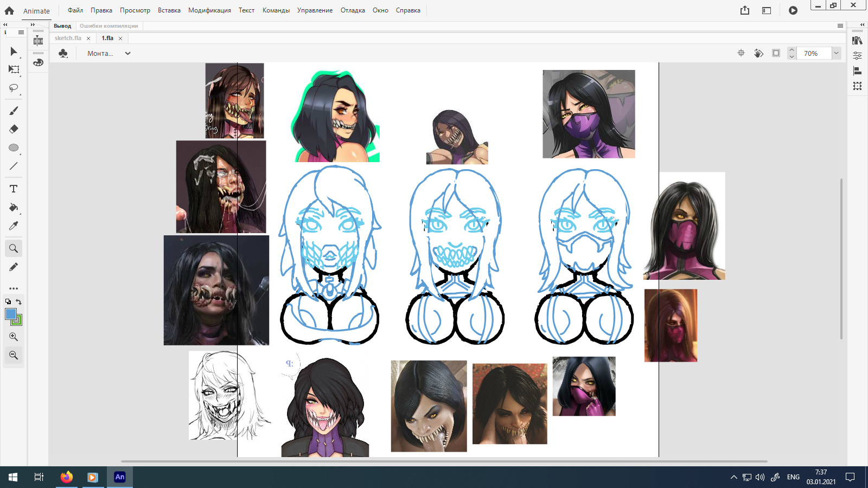This screenshot has height=488, width=868.
Task: Choose the zoom in plus magnifier
Action: [14, 337]
